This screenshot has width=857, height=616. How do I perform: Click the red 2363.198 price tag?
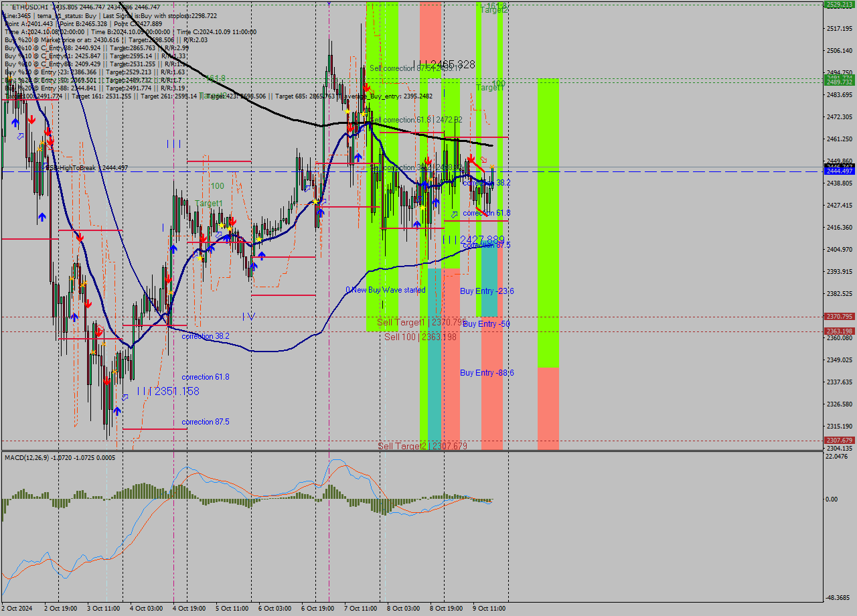[x=839, y=331]
